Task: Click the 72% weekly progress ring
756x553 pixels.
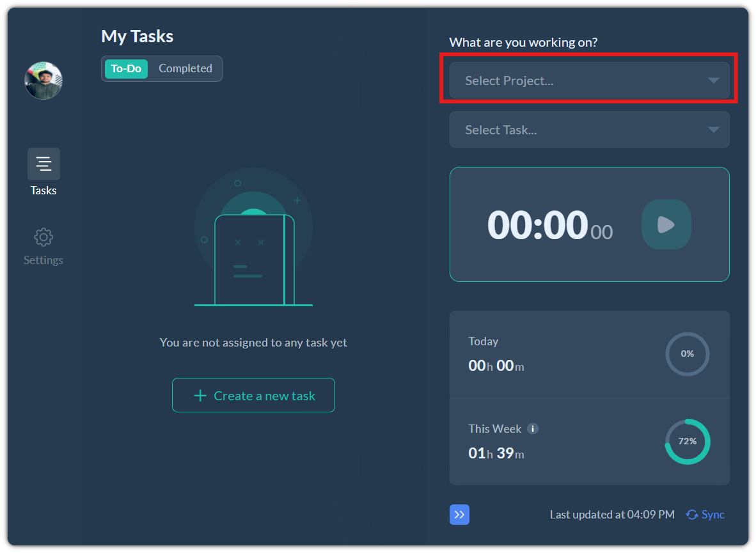Action: coord(688,441)
